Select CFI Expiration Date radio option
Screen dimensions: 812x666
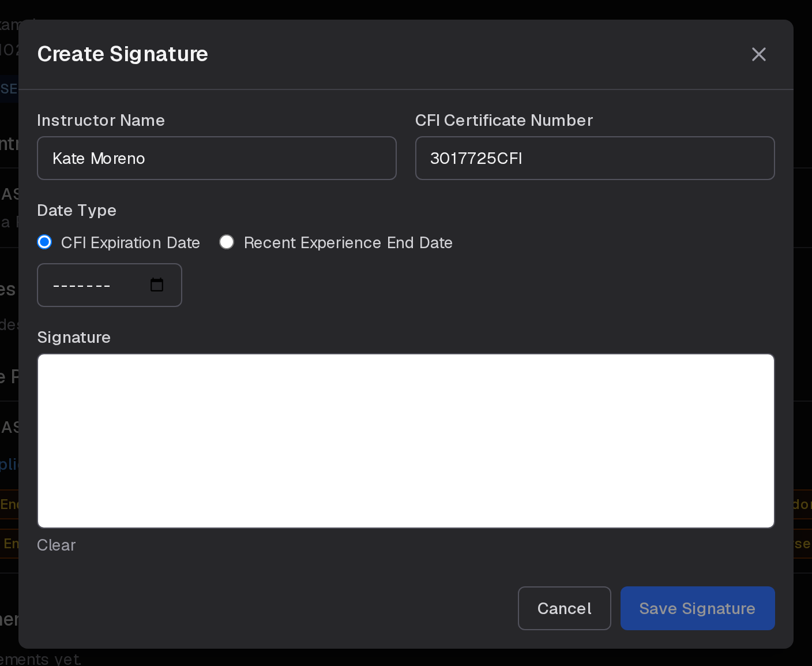coord(44,242)
